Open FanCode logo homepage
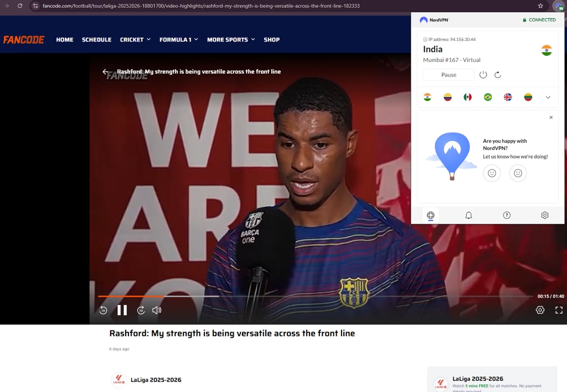Screen dimensions: 567x392 (24, 39)
